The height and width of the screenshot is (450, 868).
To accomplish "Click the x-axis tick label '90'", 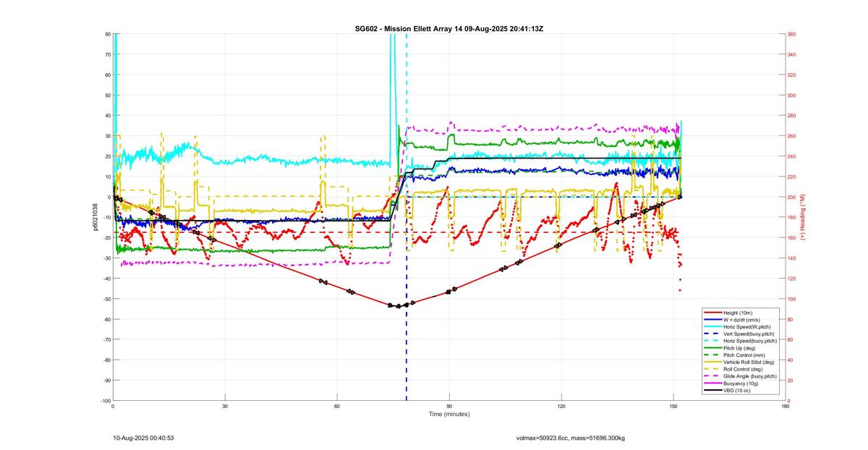I will (449, 406).
